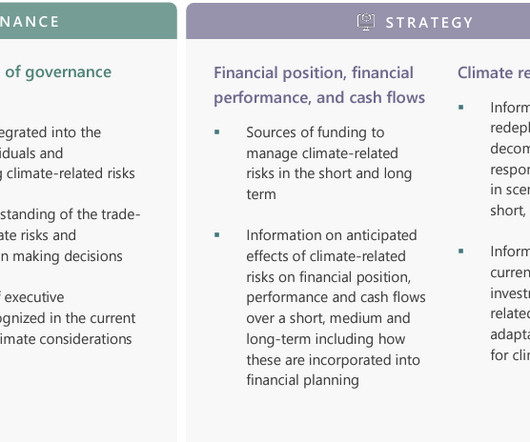The height and width of the screenshot is (442, 530).
Task: Click bullet marker beside 'Information on anticipated'
Action: point(217,235)
